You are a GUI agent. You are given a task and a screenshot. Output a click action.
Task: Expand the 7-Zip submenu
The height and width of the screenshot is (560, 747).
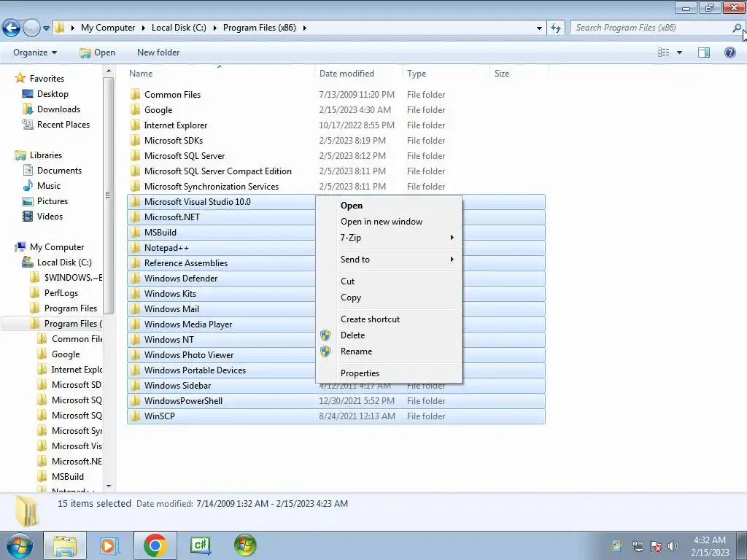point(389,238)
